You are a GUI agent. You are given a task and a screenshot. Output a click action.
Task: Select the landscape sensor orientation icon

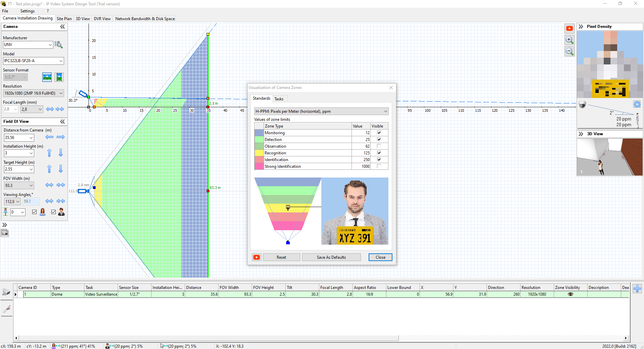click(x=47, y=77)
